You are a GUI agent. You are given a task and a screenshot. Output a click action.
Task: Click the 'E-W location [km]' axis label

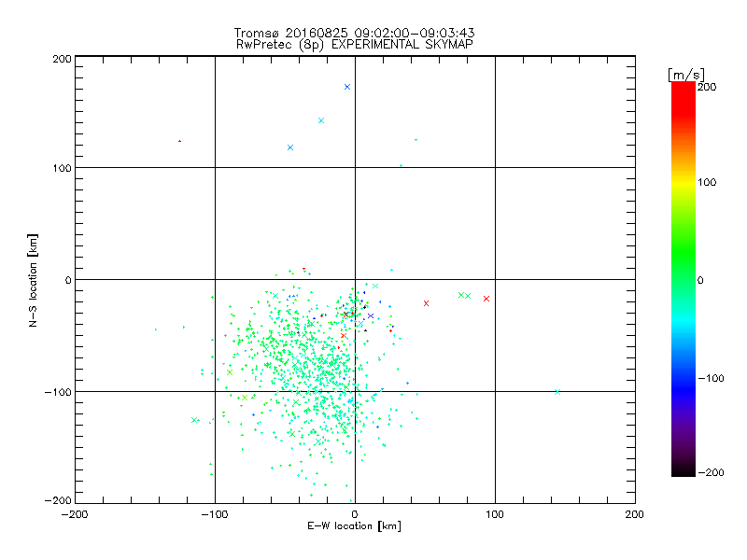pos(354,526)
